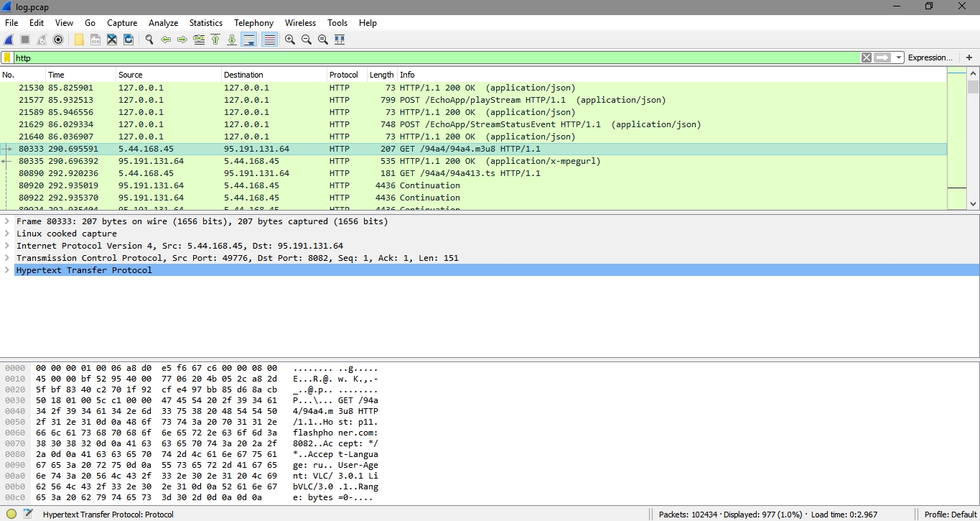The height and width of the screenshot is (521, 980).
Task: Click the Zoom in toolbar icon
Action: pyautogui.click(x=290, y=40)
